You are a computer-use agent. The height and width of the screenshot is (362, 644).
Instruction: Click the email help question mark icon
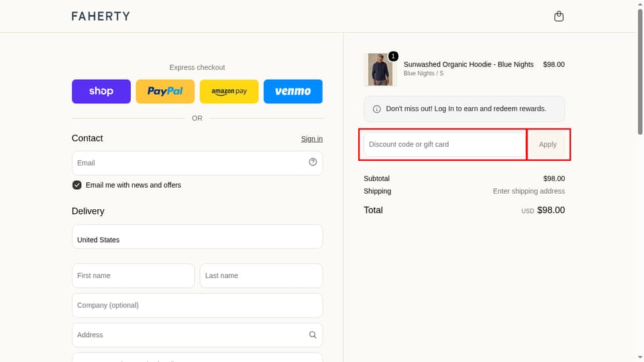tap(313, 162)
